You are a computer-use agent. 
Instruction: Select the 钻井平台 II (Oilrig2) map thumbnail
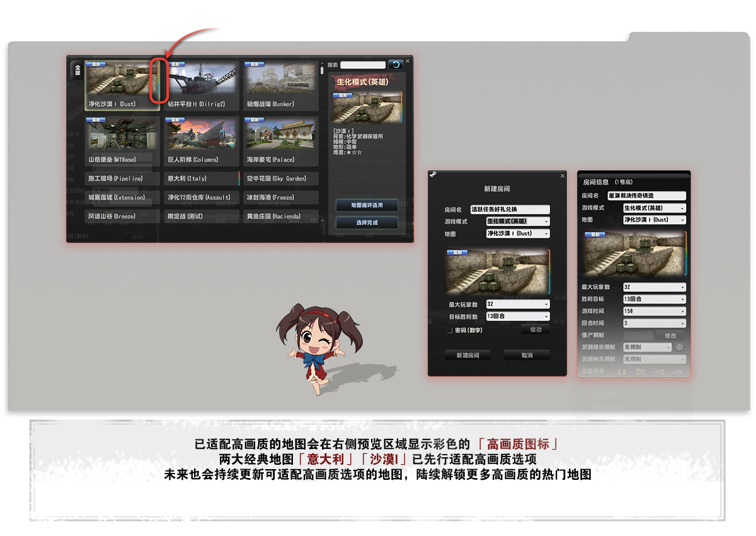[202, 84]
